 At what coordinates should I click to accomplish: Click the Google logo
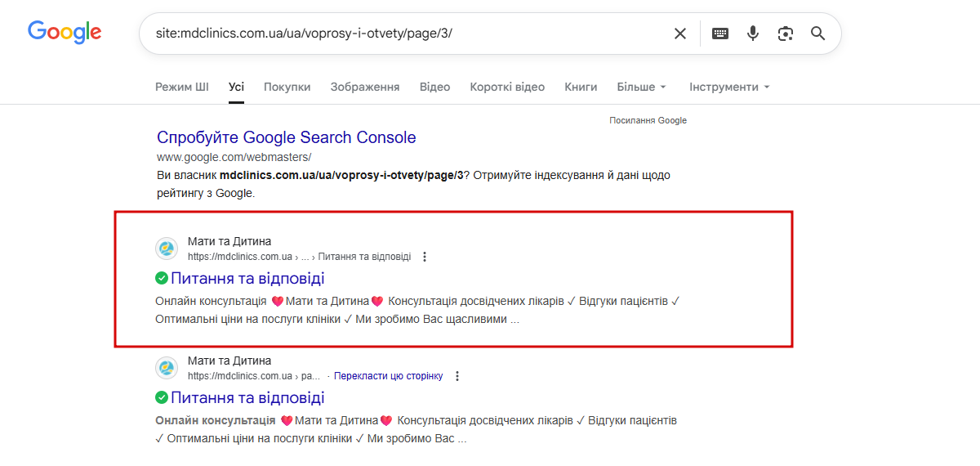tap(65, 33)
